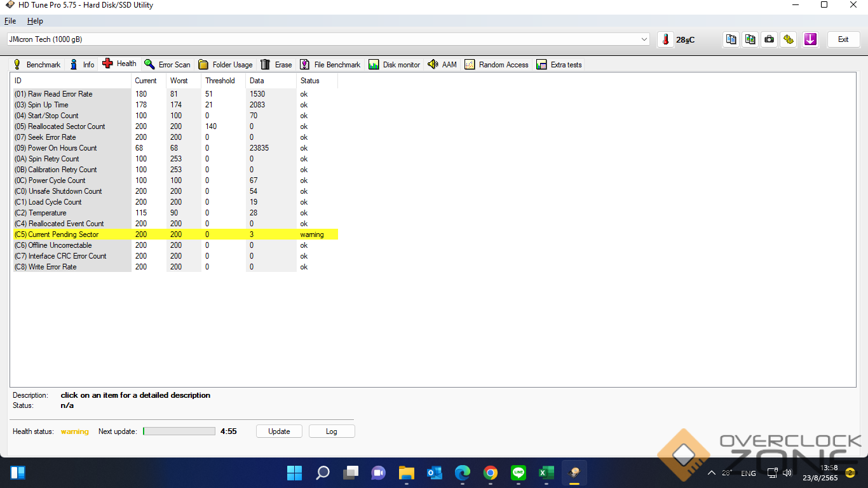This screenshot has width=868, height=488.
Task: Select the Spin Retry Count attribute
Action: click(174, 159)
